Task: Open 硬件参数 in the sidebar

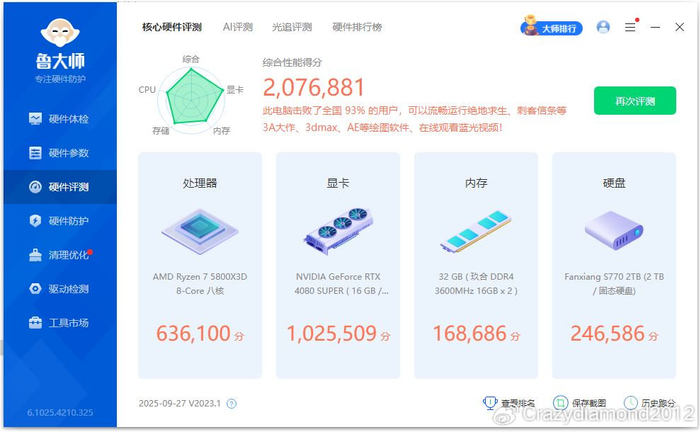Action: tap(58, 153)
